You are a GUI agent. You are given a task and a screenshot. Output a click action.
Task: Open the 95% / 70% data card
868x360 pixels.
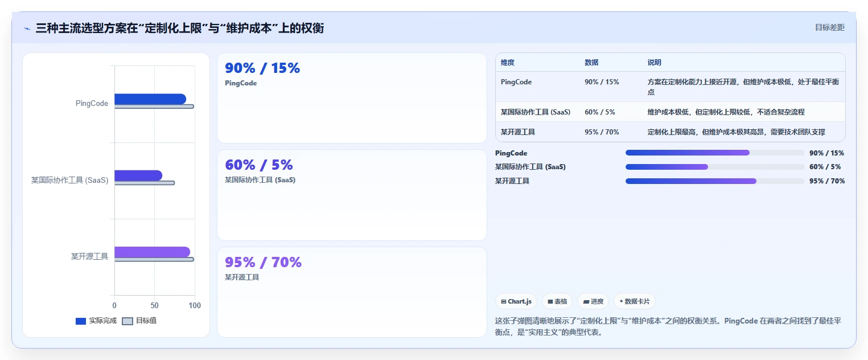click(x=352, y=292)
